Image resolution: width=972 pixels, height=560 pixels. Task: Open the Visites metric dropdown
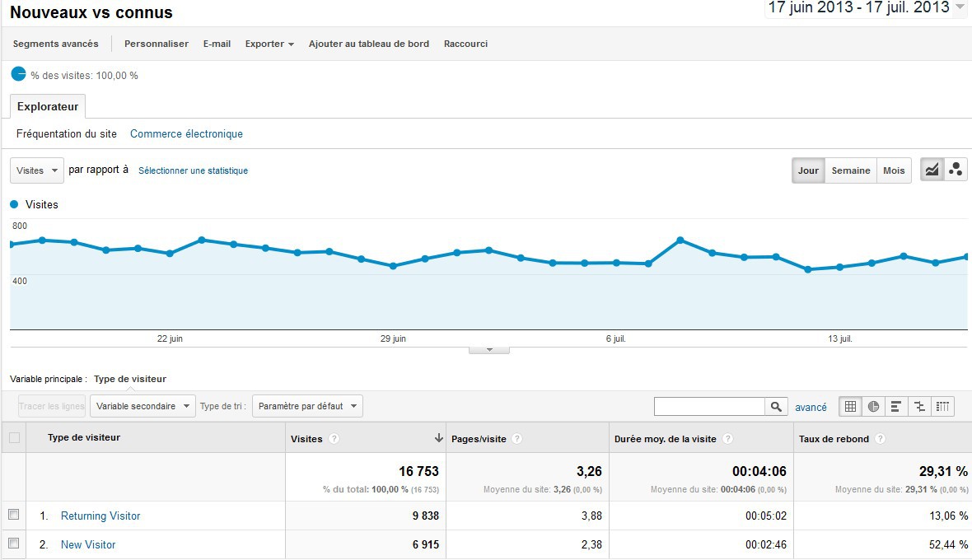(x=37, y=170)
